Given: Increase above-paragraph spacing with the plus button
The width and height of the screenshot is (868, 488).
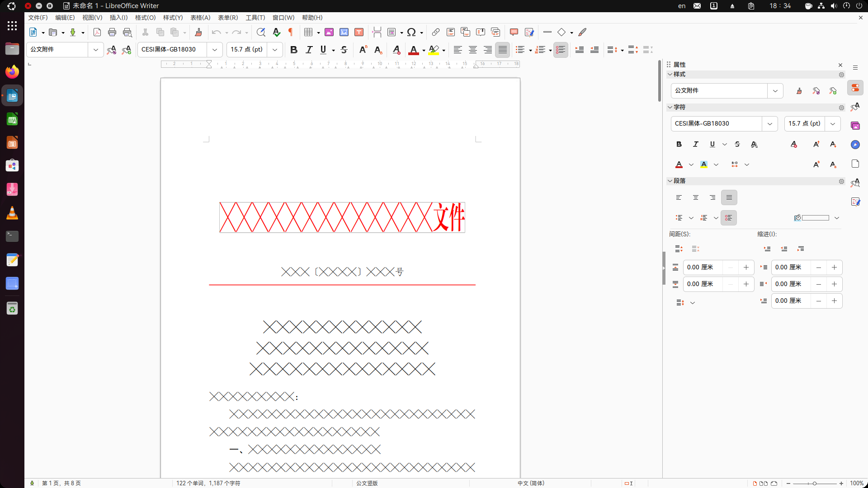Looking at the screenshot, I should point(746,267).
